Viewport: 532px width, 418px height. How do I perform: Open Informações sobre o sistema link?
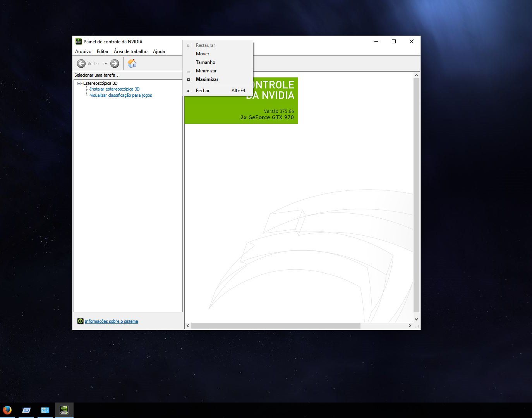(111, 321)
